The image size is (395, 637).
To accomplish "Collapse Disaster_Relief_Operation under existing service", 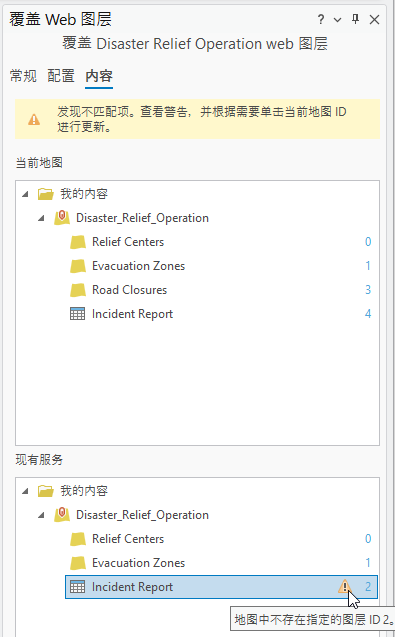I will click(41, 515).
